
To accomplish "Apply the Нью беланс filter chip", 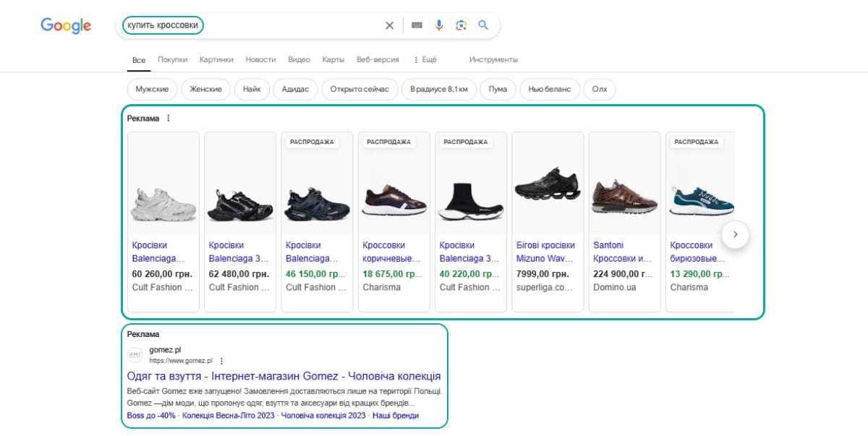I will click(550, 89).
